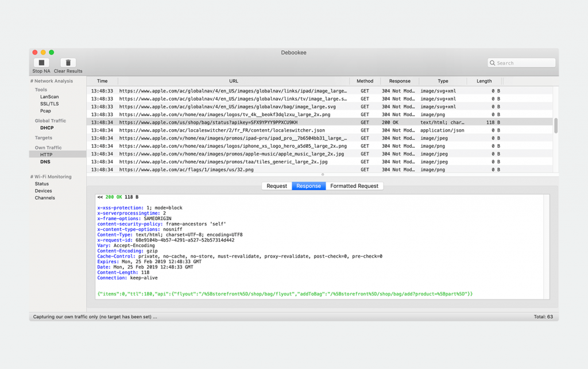Select the localeswitcher.json request row

tap(320, 130)
